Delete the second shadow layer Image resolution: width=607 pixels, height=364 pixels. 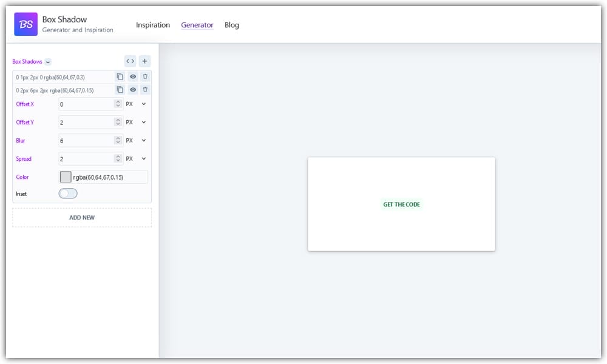click(x=145, y=90)
